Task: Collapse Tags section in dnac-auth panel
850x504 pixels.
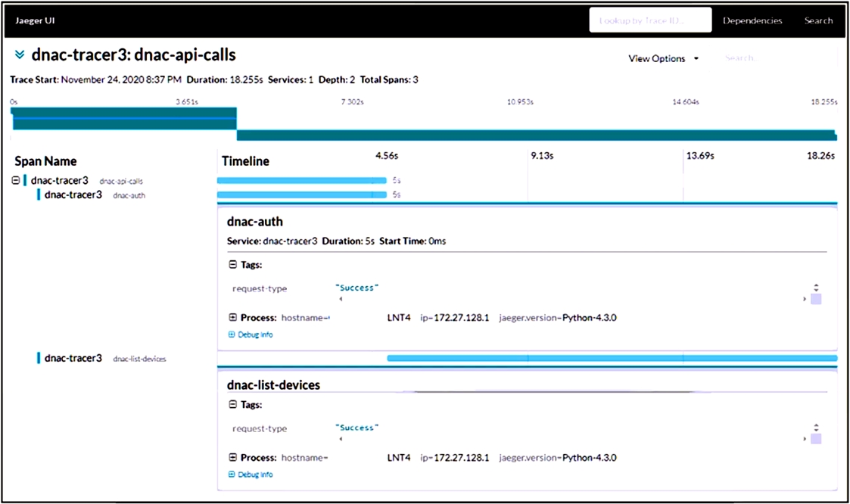Action: pos(232,265)
